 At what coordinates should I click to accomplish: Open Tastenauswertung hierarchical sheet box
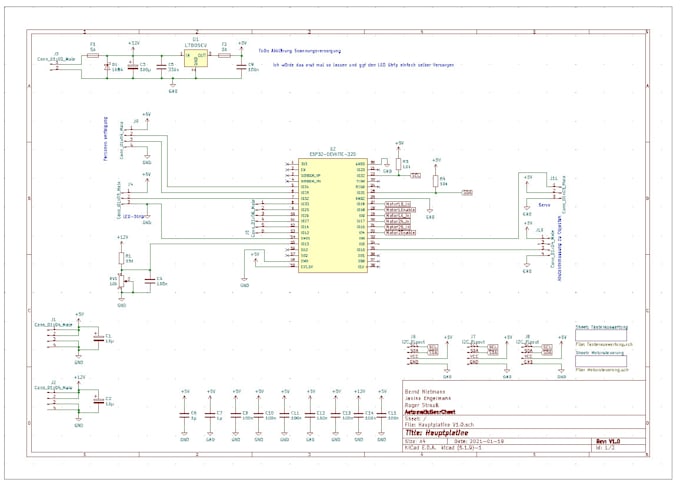pos(601,335)
